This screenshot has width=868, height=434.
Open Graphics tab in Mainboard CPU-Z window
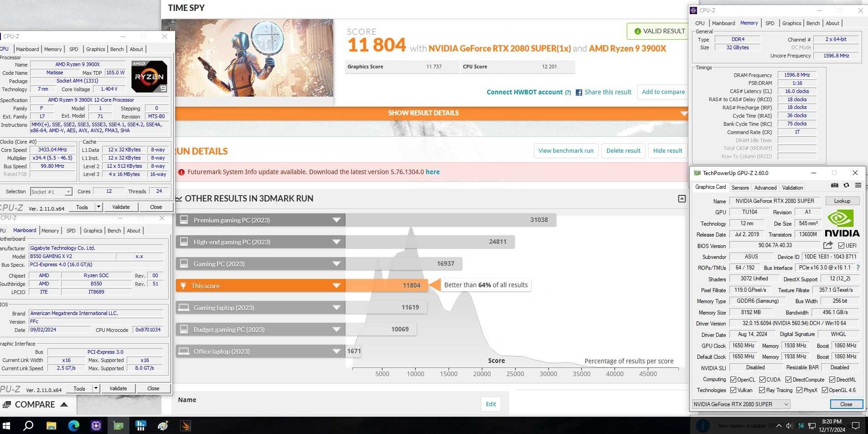pos(93,231)
